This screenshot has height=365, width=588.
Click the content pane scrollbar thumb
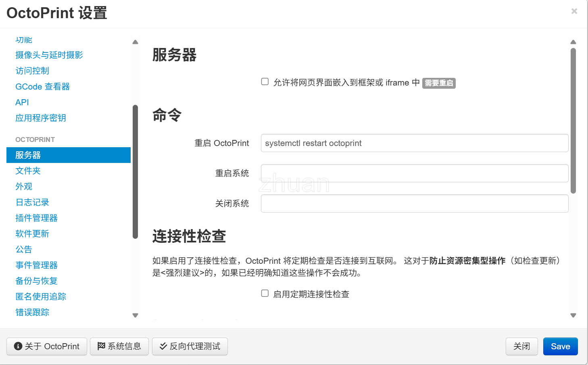coord(573,121)
